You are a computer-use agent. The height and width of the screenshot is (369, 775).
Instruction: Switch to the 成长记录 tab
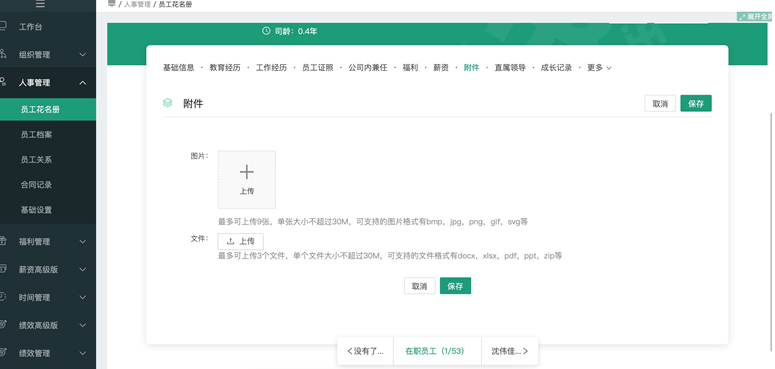[556, 68]
